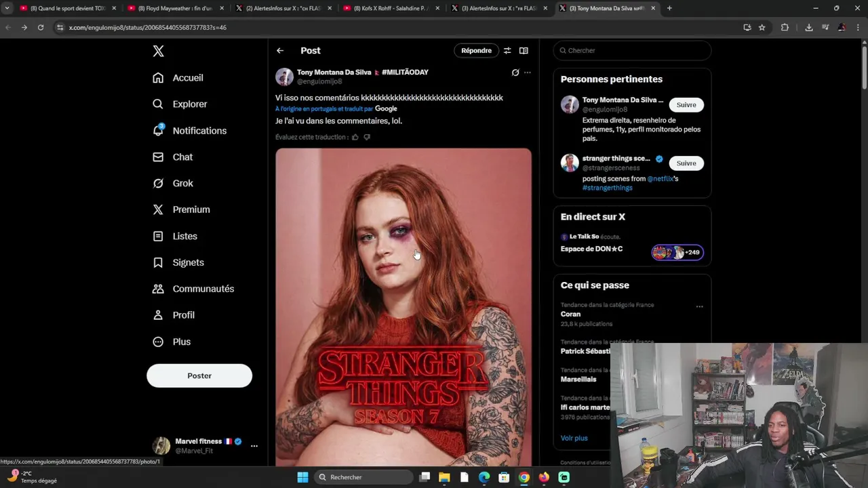The image size is (868, 488).
Task: Click the #strangerthings hashtag link
Action: [607, 188]
